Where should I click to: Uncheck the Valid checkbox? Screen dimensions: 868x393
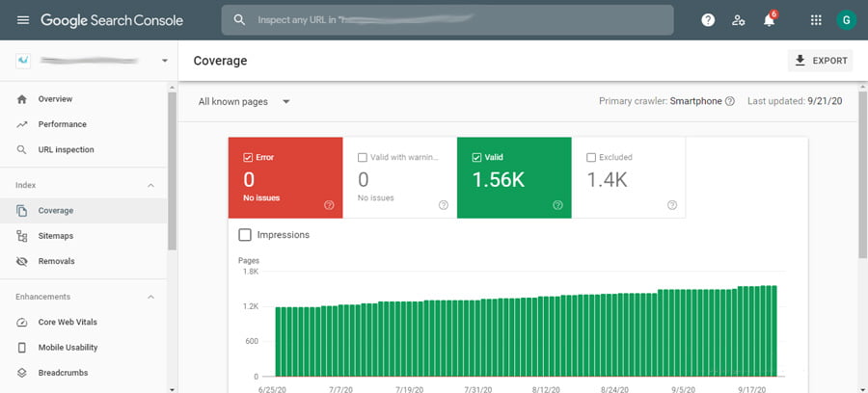476,158
